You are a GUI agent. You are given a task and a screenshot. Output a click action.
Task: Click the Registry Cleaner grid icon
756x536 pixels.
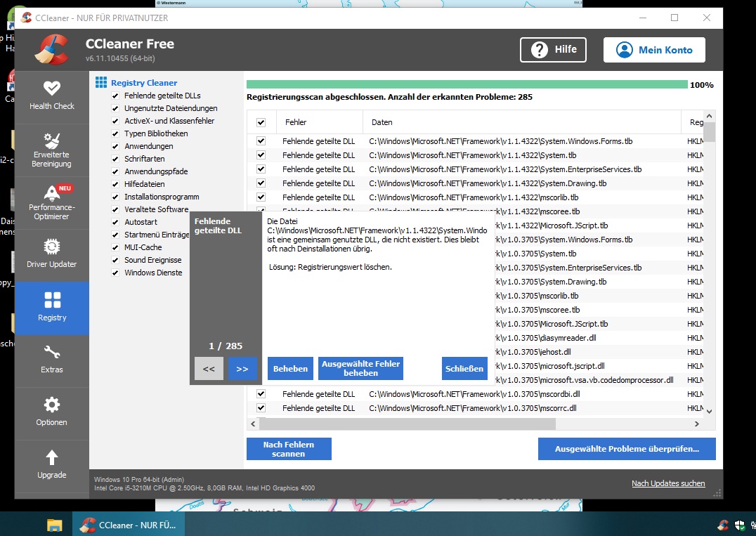100,82
